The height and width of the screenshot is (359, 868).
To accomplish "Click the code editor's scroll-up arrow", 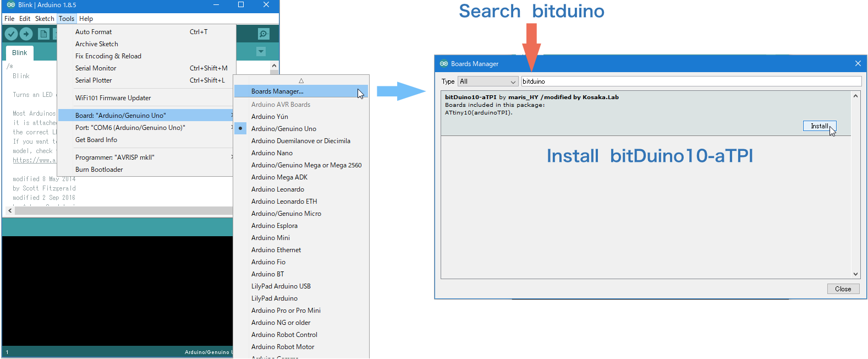I will [274, 66].
